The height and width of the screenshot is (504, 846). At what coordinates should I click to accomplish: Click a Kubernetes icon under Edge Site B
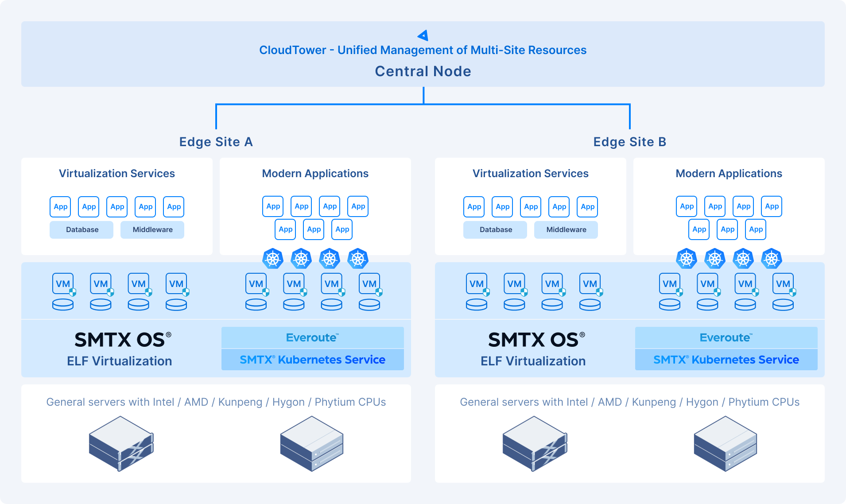(686, 259)
